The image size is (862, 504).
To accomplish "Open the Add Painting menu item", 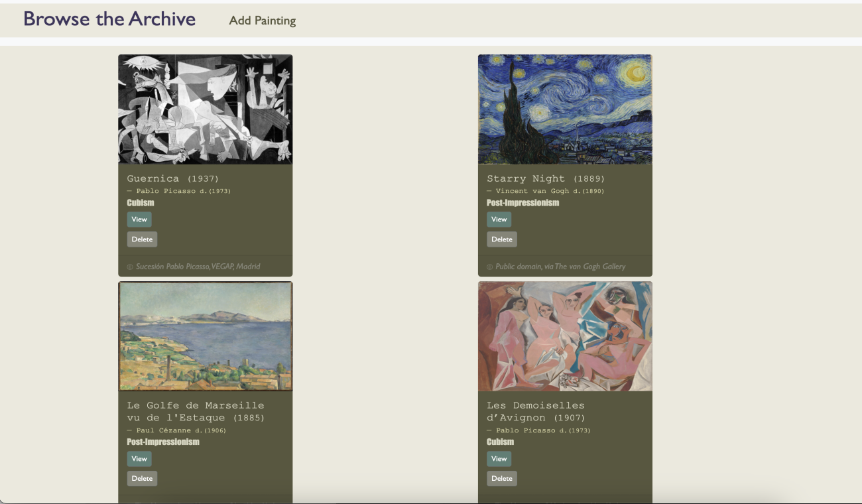I will (262, 21).
